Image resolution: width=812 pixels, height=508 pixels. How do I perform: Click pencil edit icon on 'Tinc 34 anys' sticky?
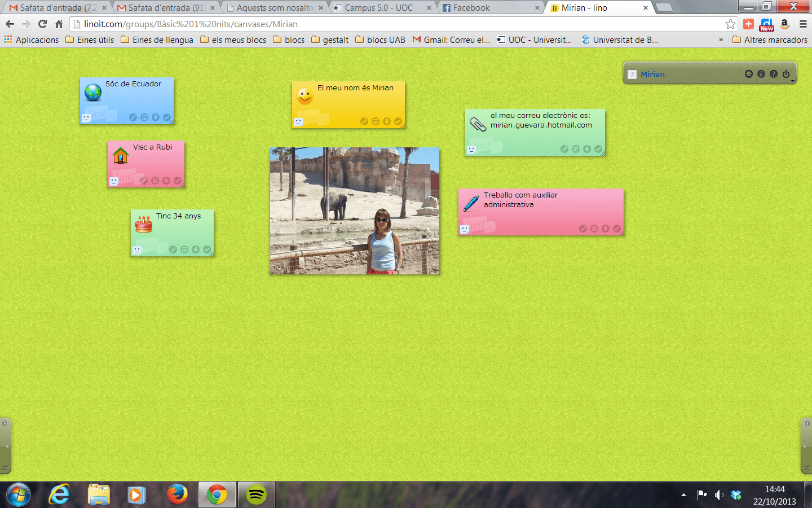pyautogui.click(x=173, y=249)
